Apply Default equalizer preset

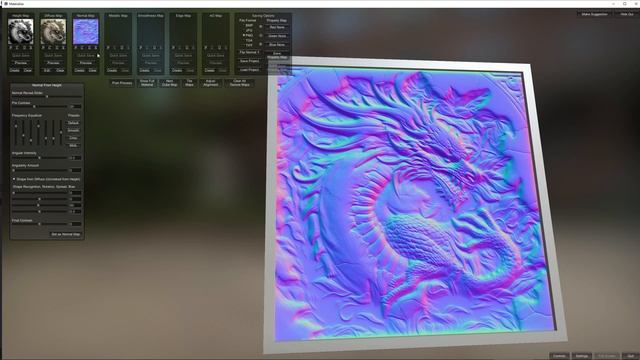click(x=73, y=123)
